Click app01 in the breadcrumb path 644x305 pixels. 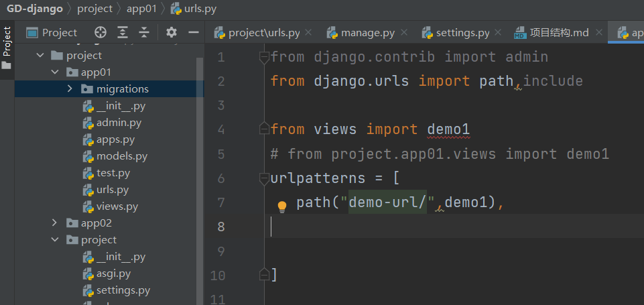pos(140,9)
